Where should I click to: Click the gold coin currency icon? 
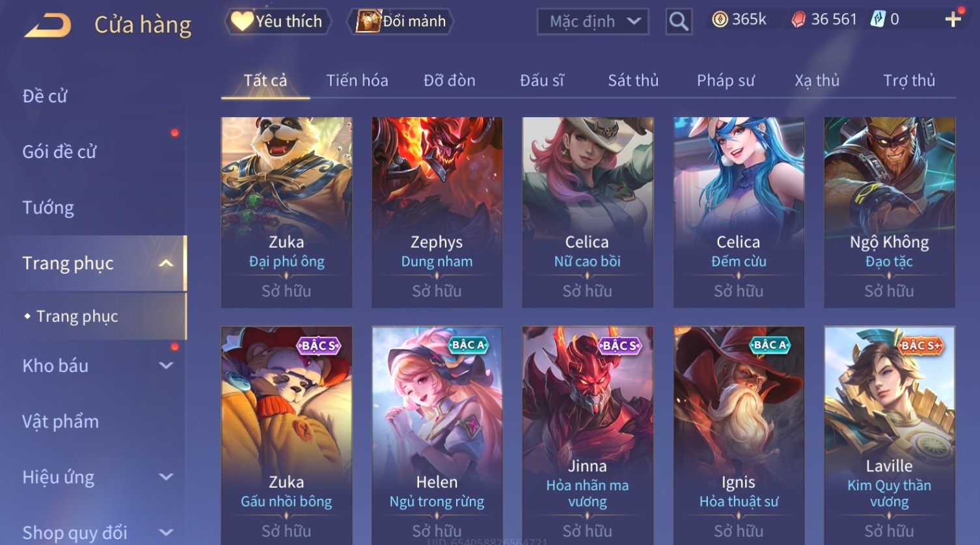(x=720, y=20)
